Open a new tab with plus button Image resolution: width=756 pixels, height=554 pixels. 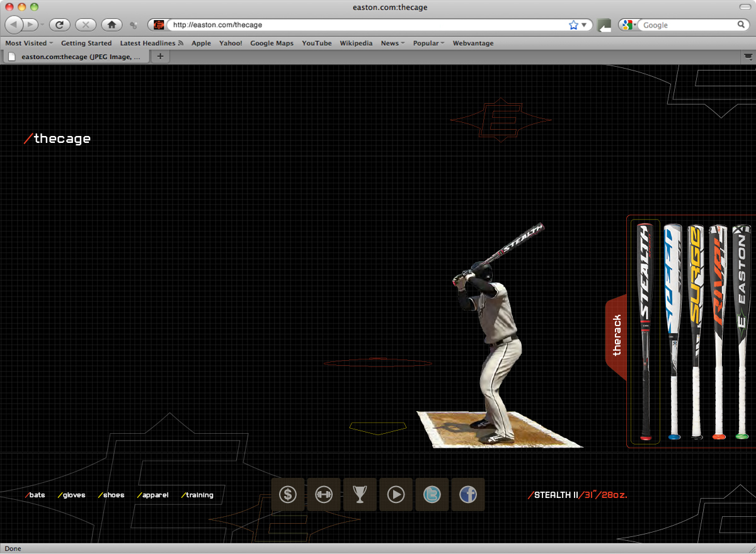point(160,57)
